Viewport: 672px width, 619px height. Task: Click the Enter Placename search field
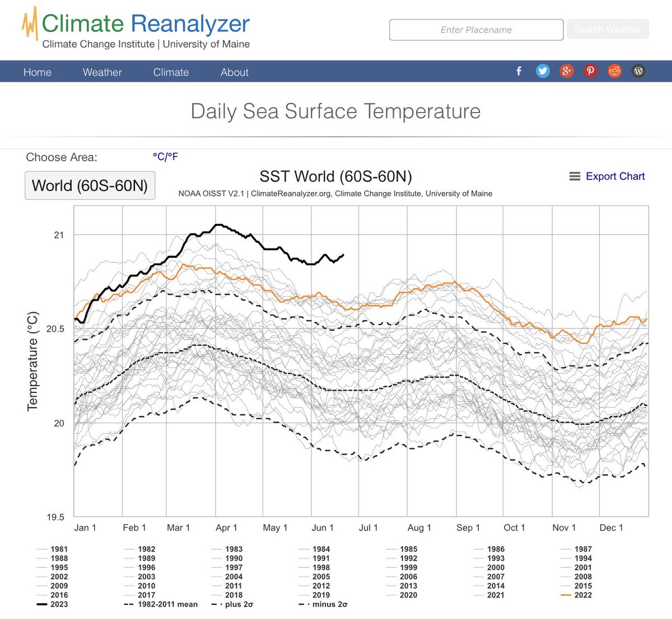(x=477, y=30)
